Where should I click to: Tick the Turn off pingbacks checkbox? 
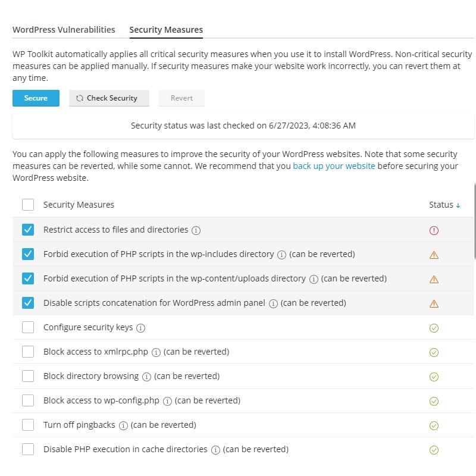(x=28, y=425)
